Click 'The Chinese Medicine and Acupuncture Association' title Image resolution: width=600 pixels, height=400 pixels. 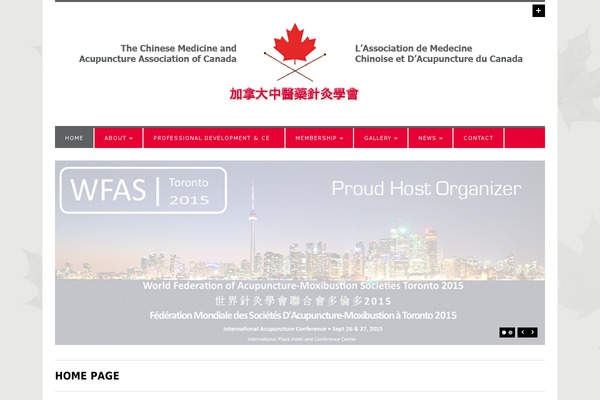(x=158, y=54)
